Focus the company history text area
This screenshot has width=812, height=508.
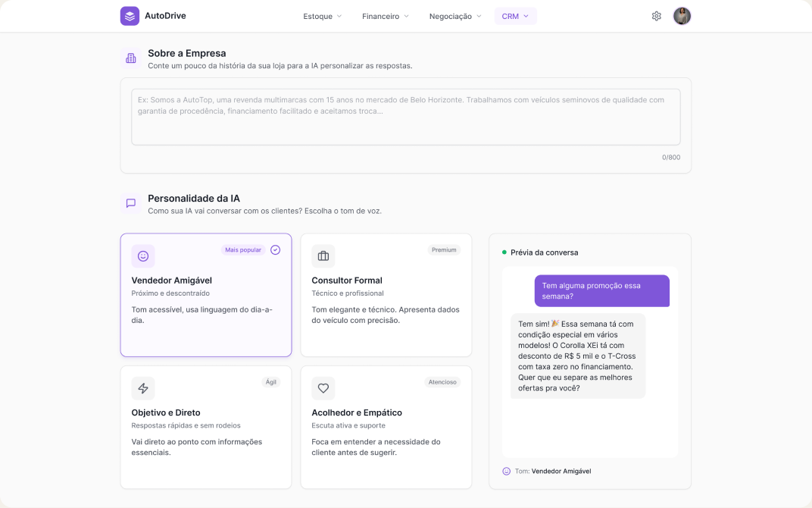(x=405, y=118)
